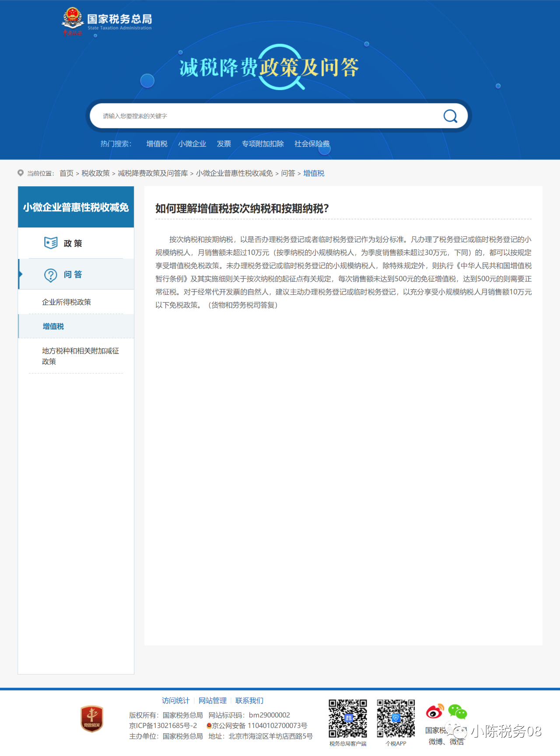560x756 pixels.
Task: Select hot search term 增值税
Action: pyautogui.click(x=157, y=144)
